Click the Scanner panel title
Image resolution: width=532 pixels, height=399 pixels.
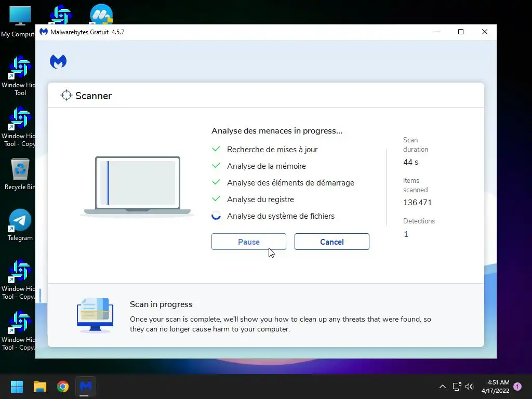[94, 96]
